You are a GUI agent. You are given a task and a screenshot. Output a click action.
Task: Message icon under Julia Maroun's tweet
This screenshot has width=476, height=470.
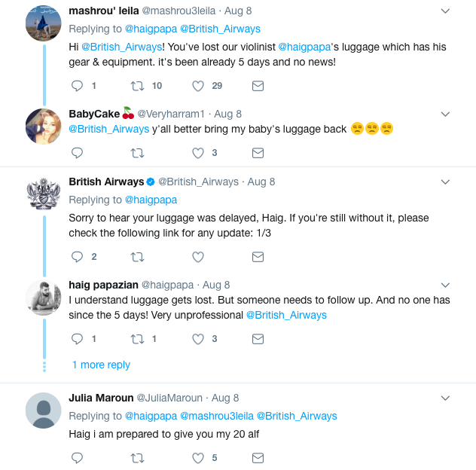click(258, 457)
